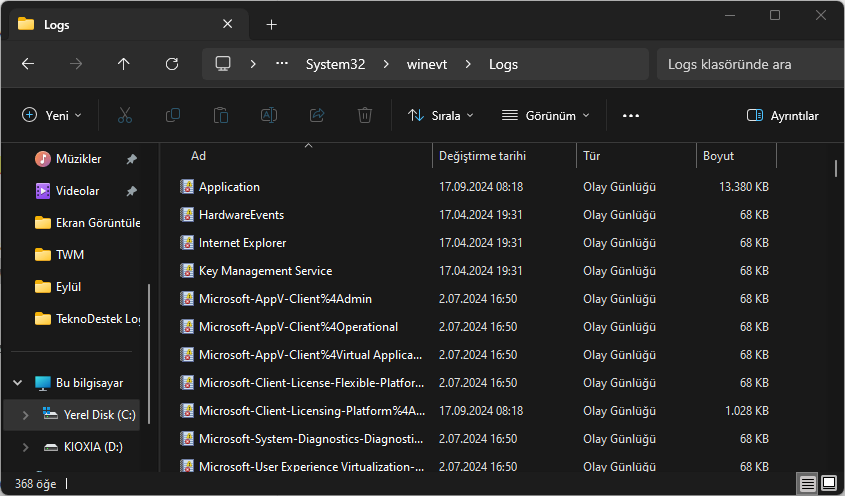Refresh the current folder view
The width and height of the screenshot is (845, 496).
(172, 64)
